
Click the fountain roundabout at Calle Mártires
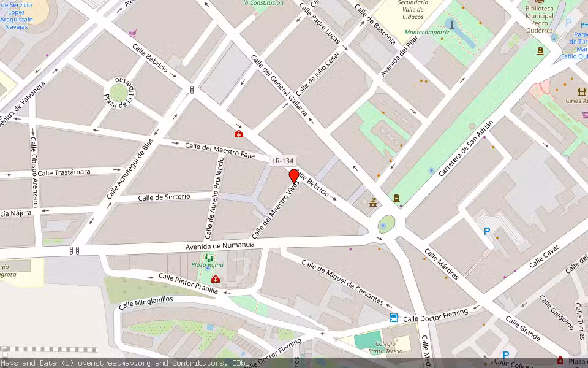(386, 224)
